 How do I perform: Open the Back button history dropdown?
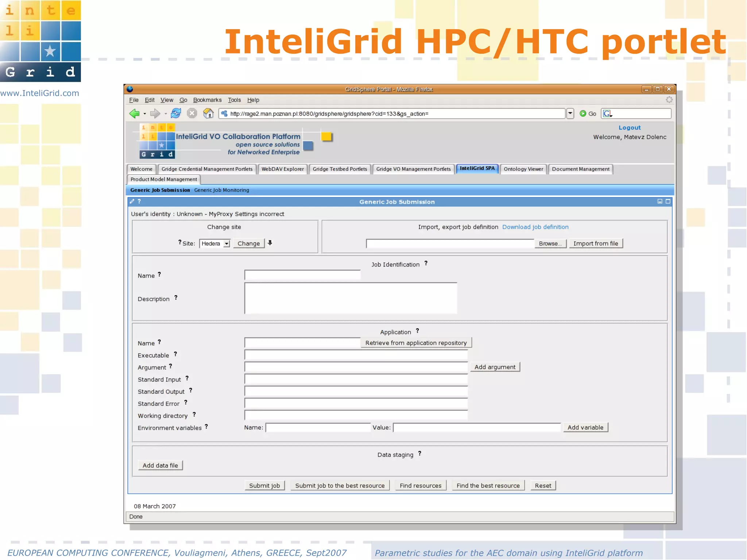tap(145, 114)
